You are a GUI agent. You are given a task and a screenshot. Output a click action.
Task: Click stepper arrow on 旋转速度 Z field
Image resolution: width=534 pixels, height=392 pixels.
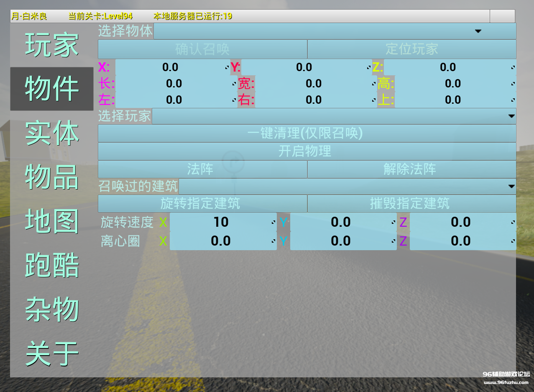tap(513, 222)
